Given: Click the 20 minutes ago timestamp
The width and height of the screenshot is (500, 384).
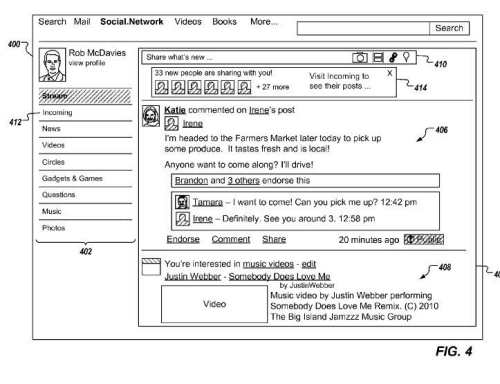Looking at the screenshot, I should point(369,240).
